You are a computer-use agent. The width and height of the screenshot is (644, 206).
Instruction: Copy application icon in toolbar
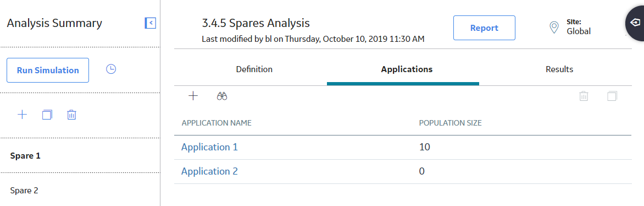click(x=612, y=96)
